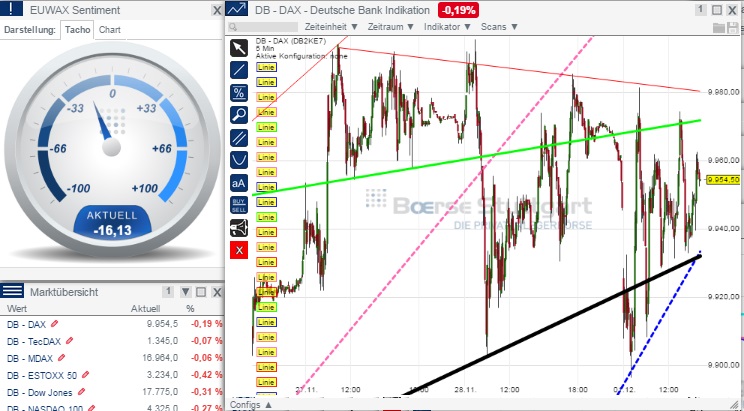Click the -0,19% badge in chart title

tap(458, 10)
